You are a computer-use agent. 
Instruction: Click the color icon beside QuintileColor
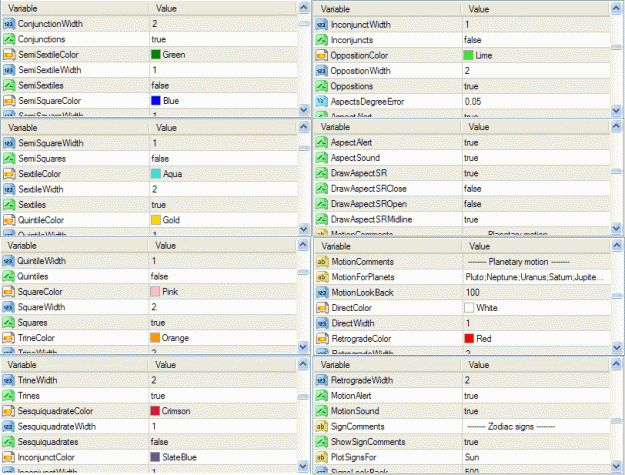9,220
